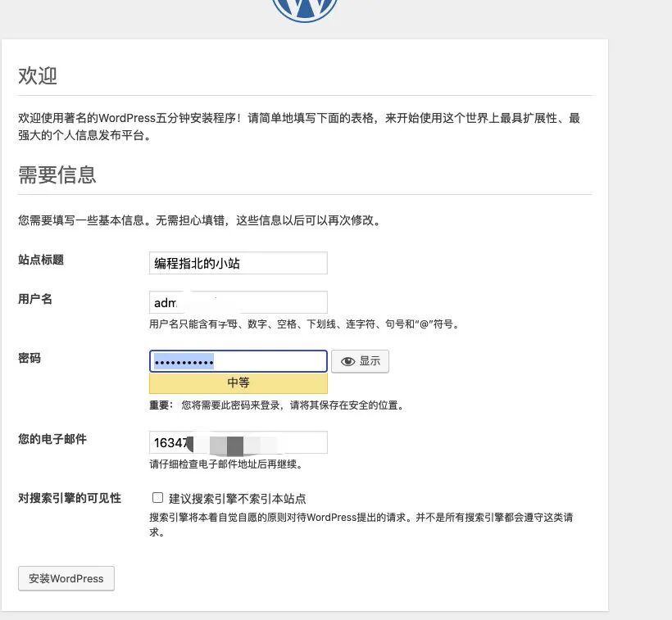Click the 密码 label
The height and width of the screenshot is (620, 672).
coord(30,358)
